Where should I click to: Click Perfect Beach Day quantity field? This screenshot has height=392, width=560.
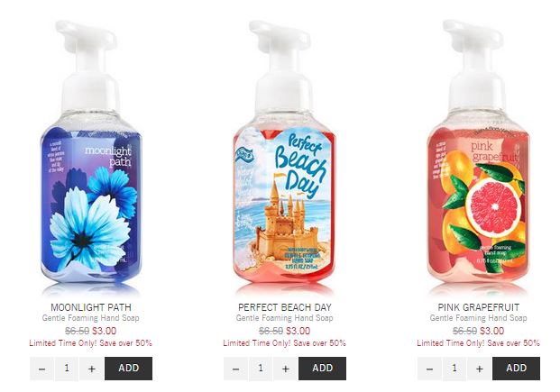(261, 369)
